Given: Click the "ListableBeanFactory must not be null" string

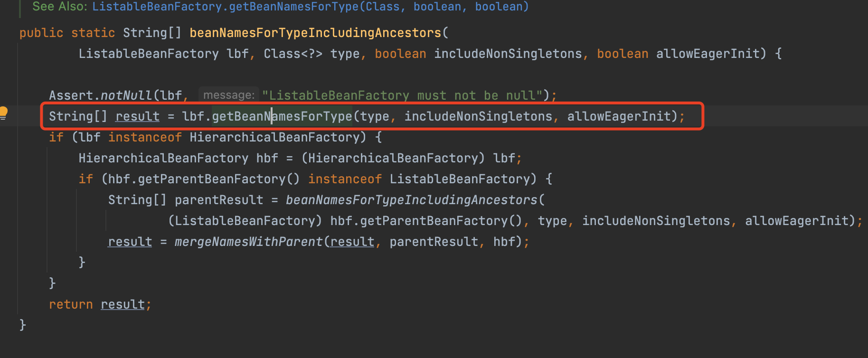Looking at the screenshot, I should click(402, 95).
